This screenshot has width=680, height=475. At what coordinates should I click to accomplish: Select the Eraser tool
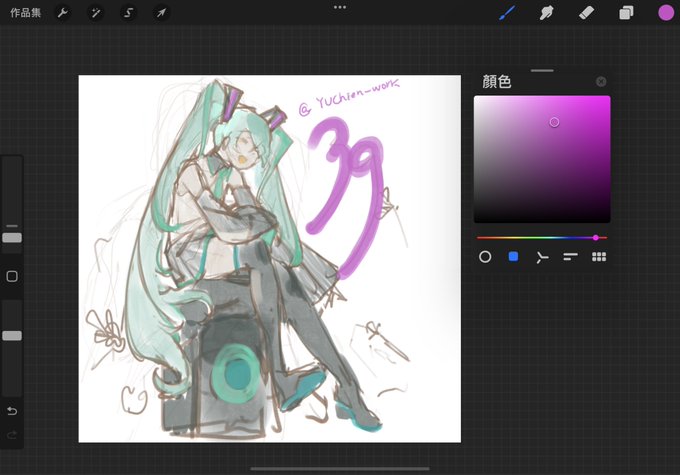[586, 13]
